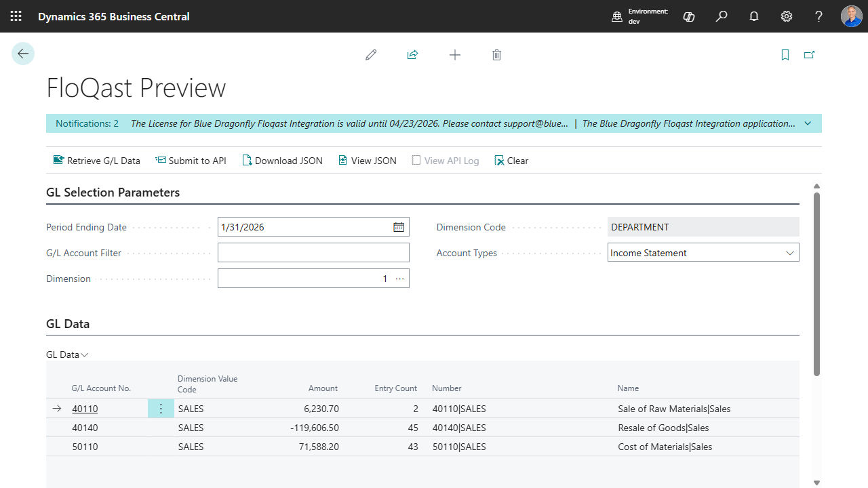868x488 pixels.
Task: Click the number cell 40110|SALES
Action: point(459,409)
